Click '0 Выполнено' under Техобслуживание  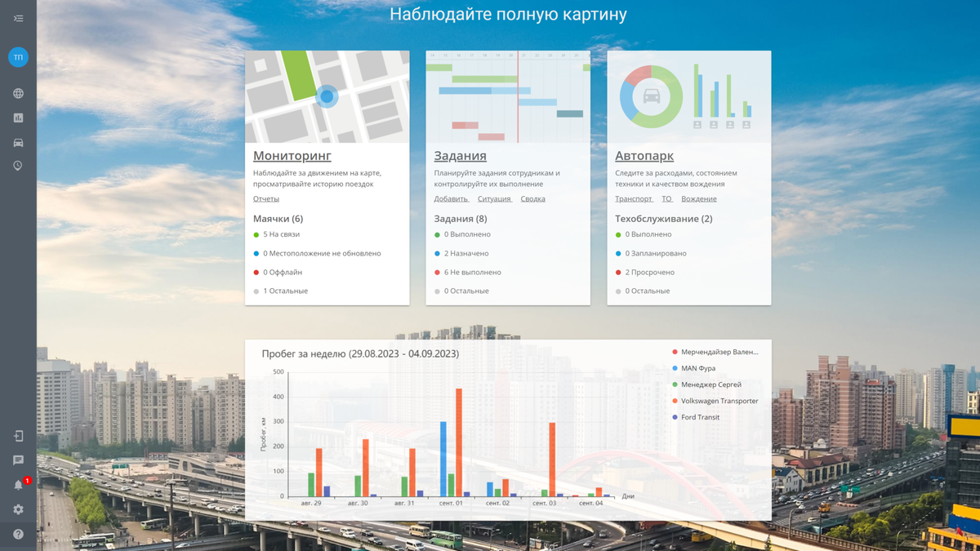(644, 234)
